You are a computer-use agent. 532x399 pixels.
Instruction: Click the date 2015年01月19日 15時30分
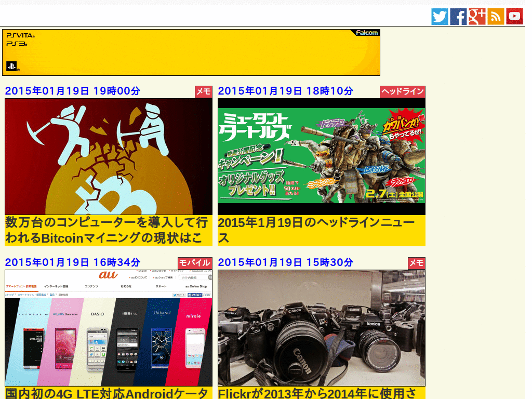click(x=286, y=262)
